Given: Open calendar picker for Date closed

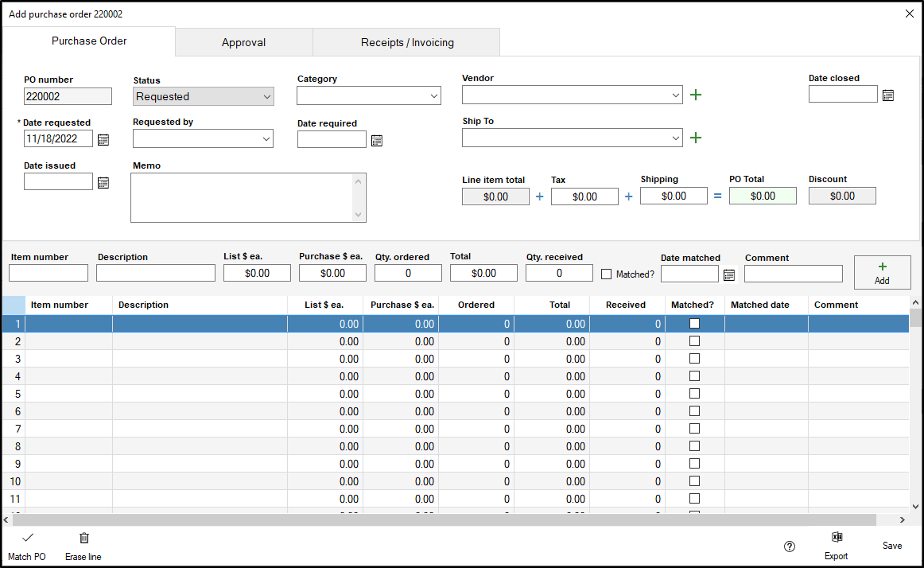Looking at the screenshot, I should click(888, 95).
